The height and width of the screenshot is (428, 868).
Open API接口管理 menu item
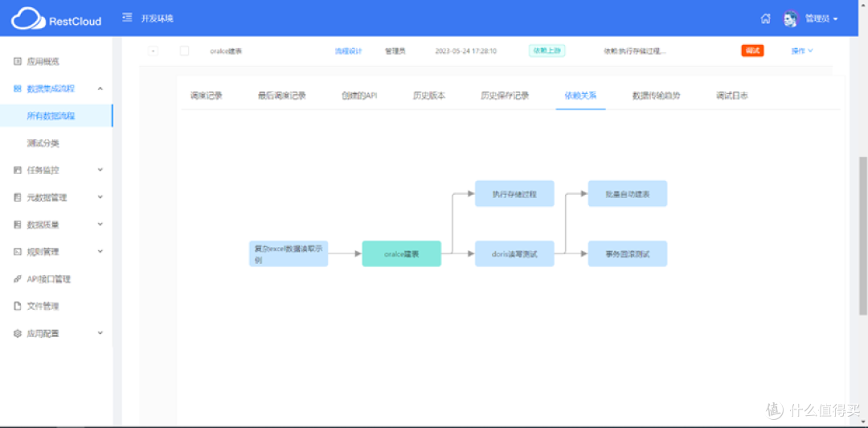tap(49, 279)
